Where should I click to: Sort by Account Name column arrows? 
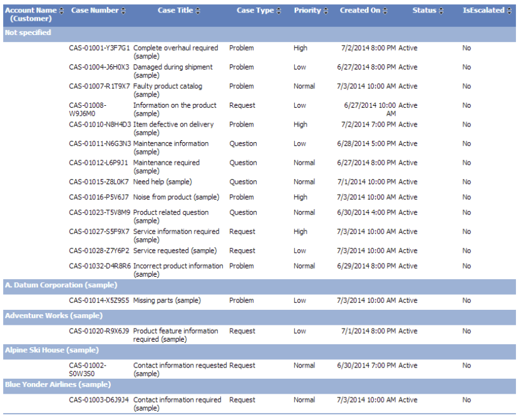61,11
